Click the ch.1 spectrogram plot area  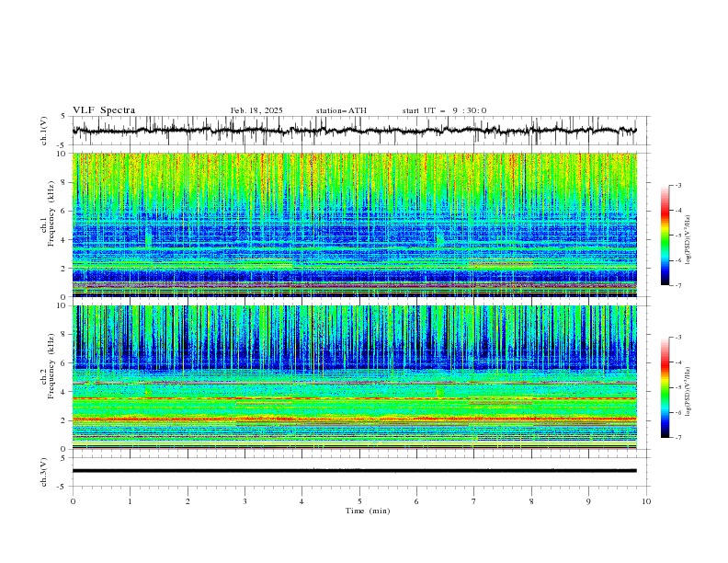tap(355, 224)
